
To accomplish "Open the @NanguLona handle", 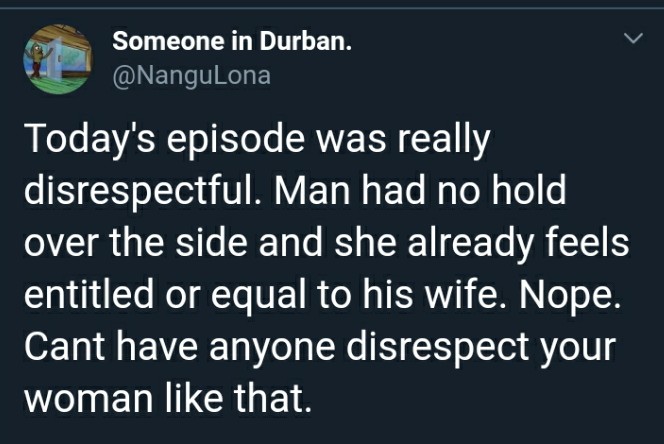I will [191, 76].
